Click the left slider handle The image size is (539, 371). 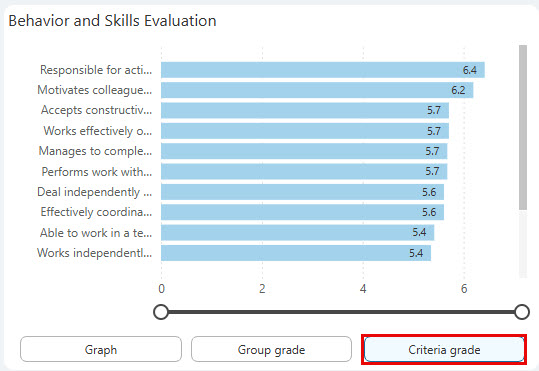tap(161, 312)
